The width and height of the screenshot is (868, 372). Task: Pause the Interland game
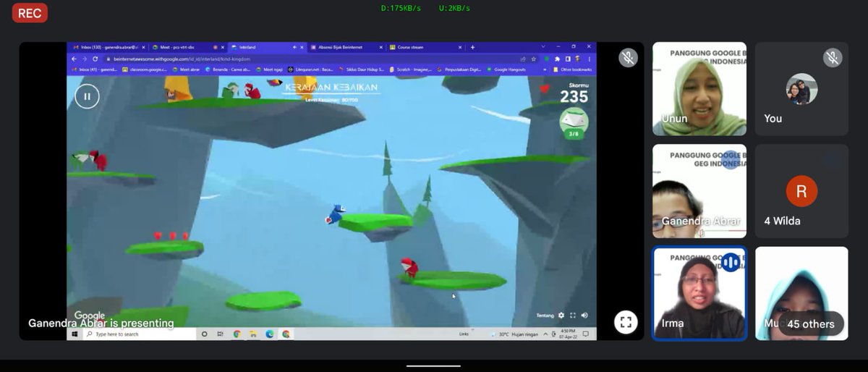click(87, 96)
